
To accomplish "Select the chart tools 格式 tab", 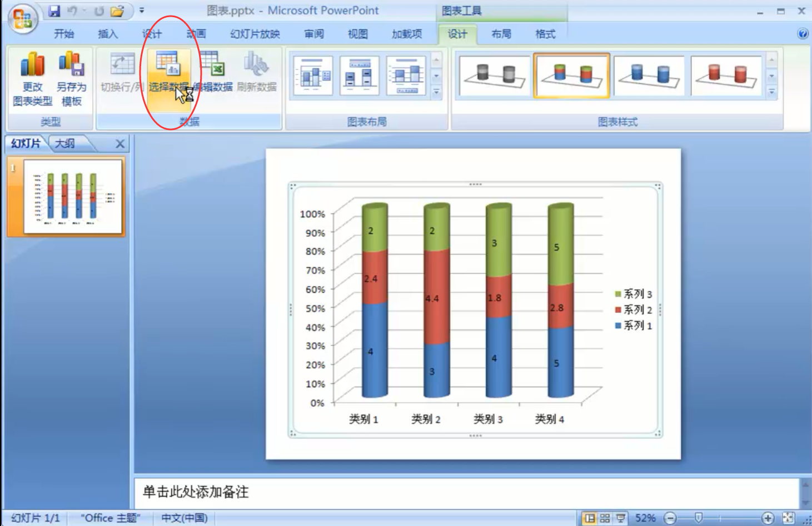I will 545,34.
